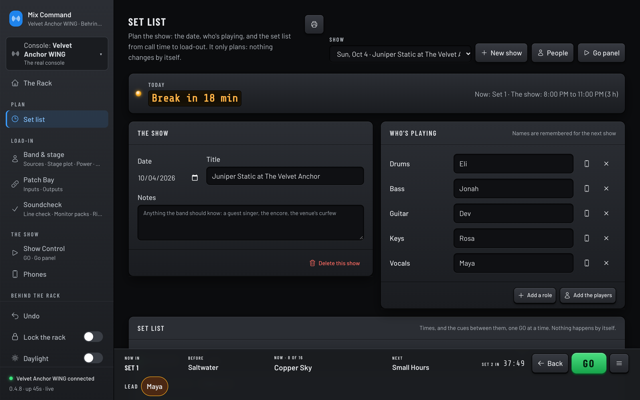The image size is (640, 400).
Task: Click the Vocals player field Maya
Action: pos(513,263)
